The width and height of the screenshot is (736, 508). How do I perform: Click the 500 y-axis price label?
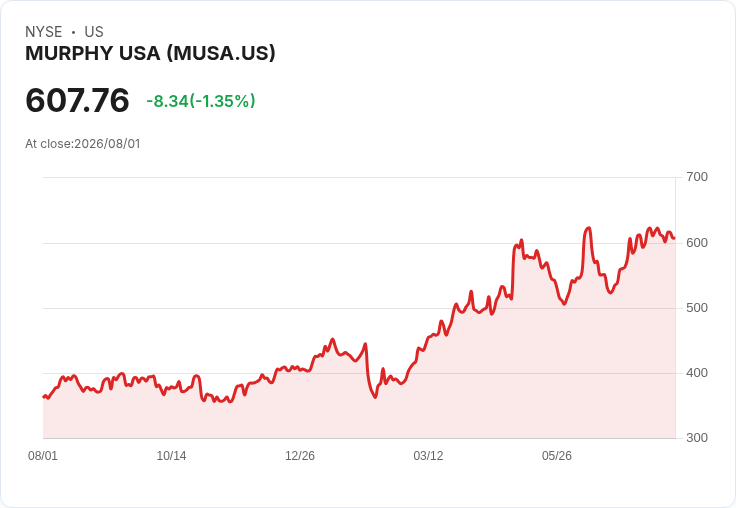(697, 308)
